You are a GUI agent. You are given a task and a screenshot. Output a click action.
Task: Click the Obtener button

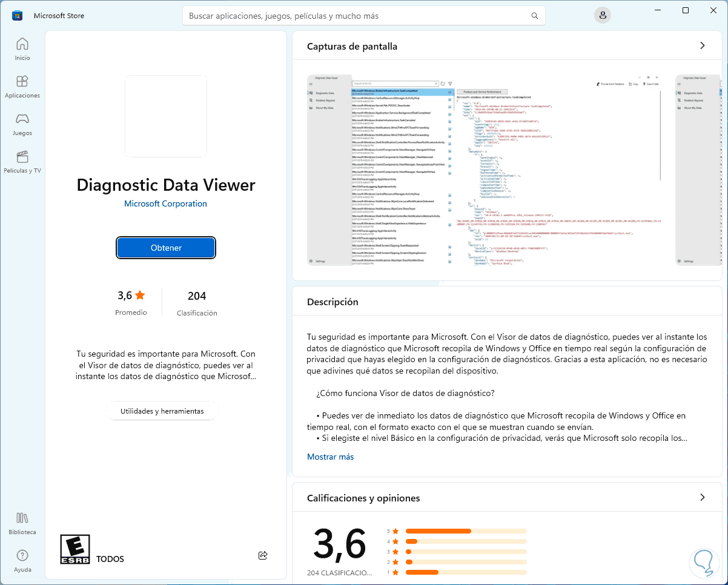[x=166, y=248]
